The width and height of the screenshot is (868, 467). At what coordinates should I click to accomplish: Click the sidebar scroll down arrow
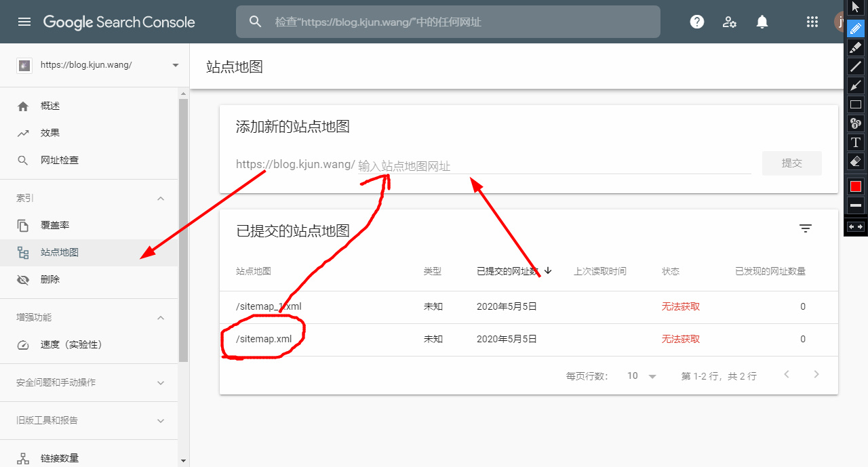183,461
